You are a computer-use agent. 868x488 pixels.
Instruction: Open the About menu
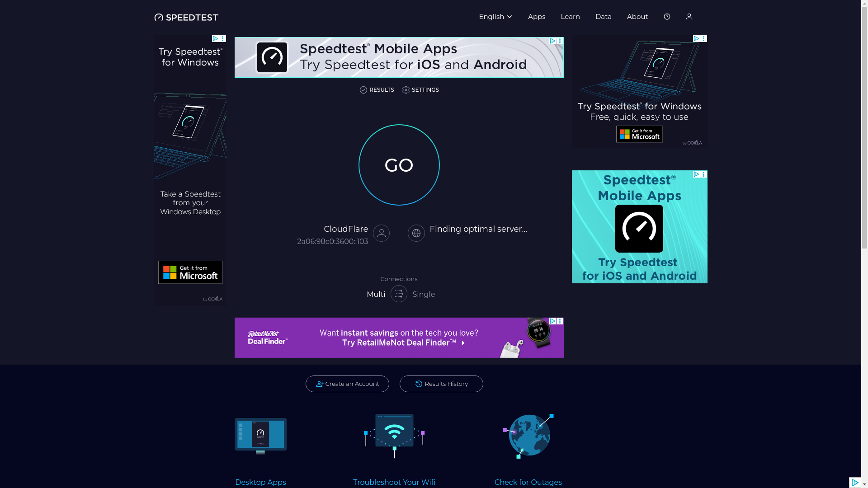(637, 17)
